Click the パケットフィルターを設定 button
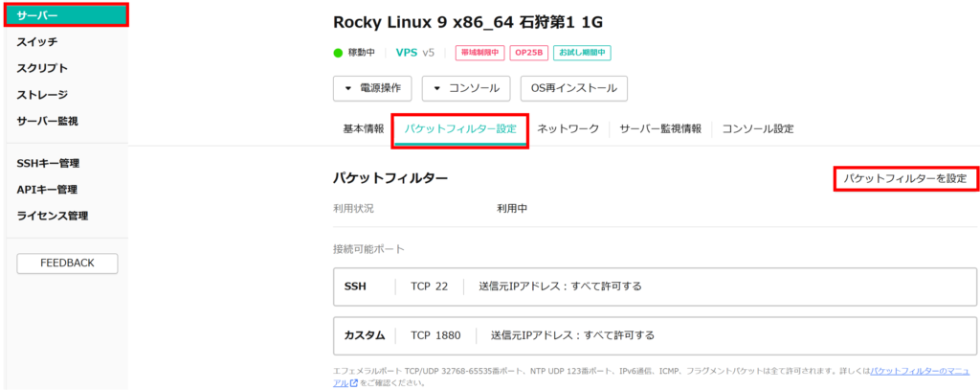This screenshot has height=390, width=980. [904, 178]
